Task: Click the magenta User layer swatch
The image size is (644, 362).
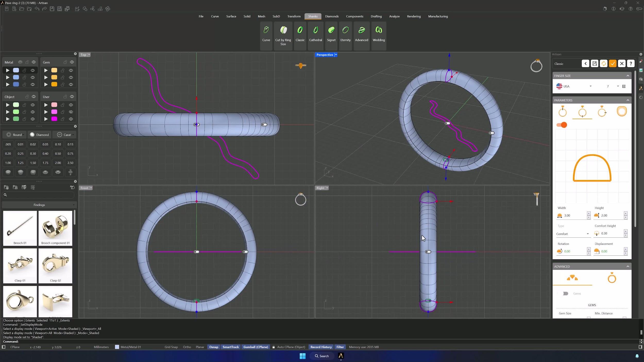Action: click(x=54, y=119)
